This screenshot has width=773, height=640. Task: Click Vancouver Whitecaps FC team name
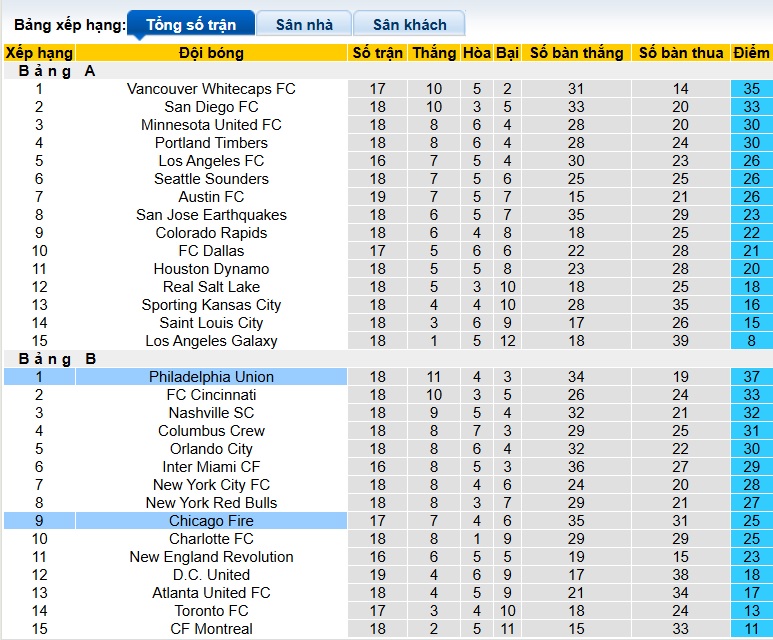click(x=211, y=89)
